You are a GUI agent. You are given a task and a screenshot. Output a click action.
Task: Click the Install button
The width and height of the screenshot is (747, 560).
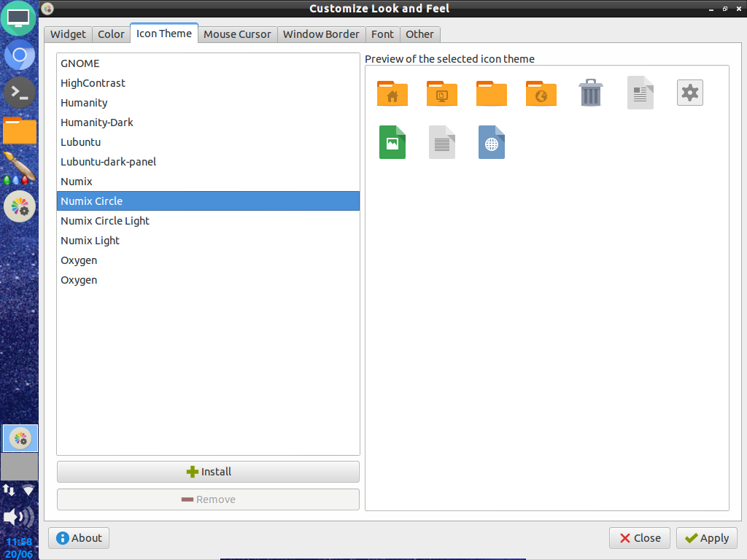pyautogui.click(x=208, y=472)
